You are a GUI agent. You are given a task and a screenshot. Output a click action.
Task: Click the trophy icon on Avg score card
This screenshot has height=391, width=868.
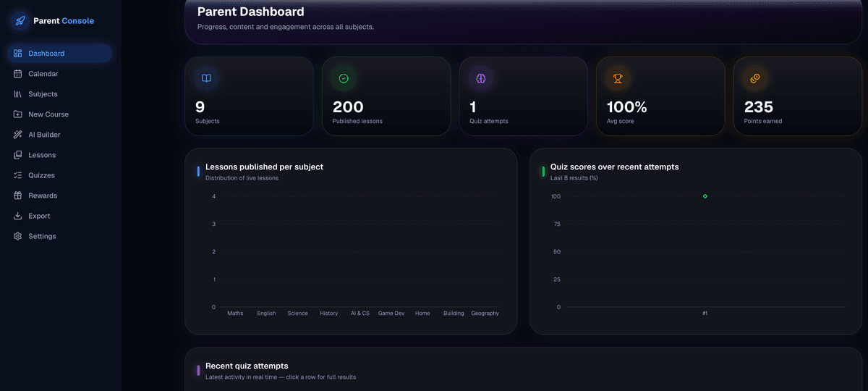[618, 78]
